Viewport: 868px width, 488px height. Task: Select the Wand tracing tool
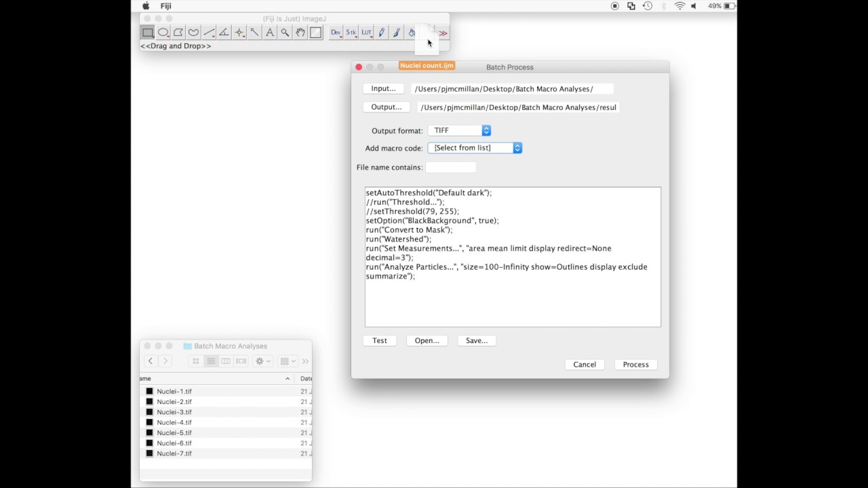(254, 33)
